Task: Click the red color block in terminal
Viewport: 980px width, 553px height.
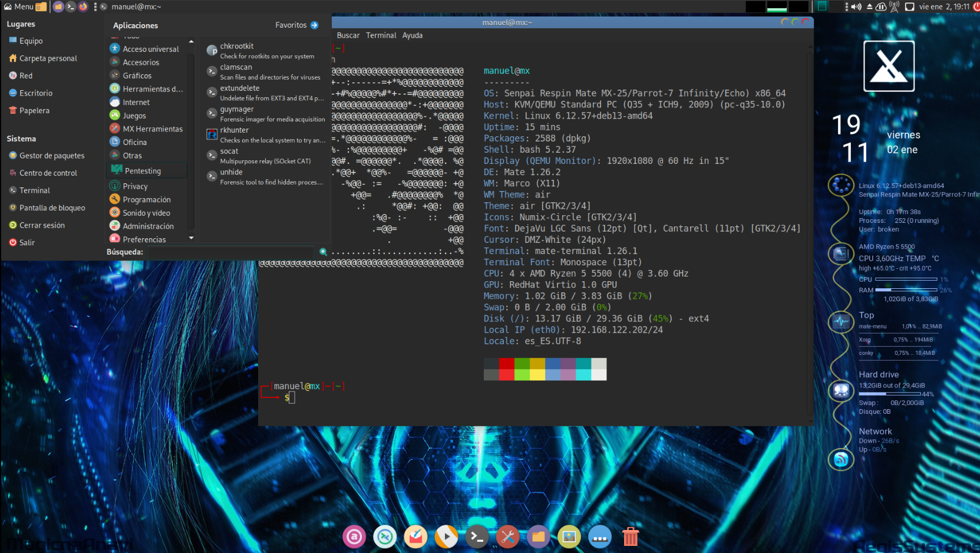Action: [506, 364]
